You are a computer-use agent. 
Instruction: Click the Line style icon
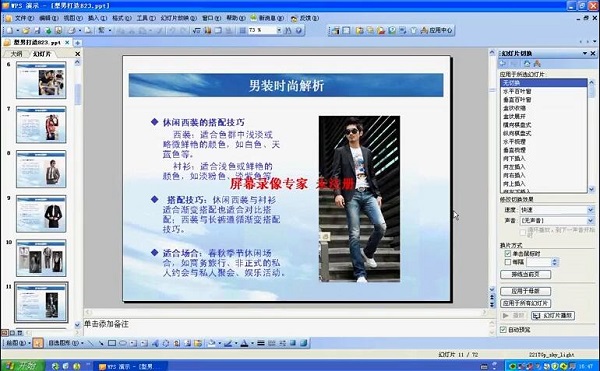[261, 343]
